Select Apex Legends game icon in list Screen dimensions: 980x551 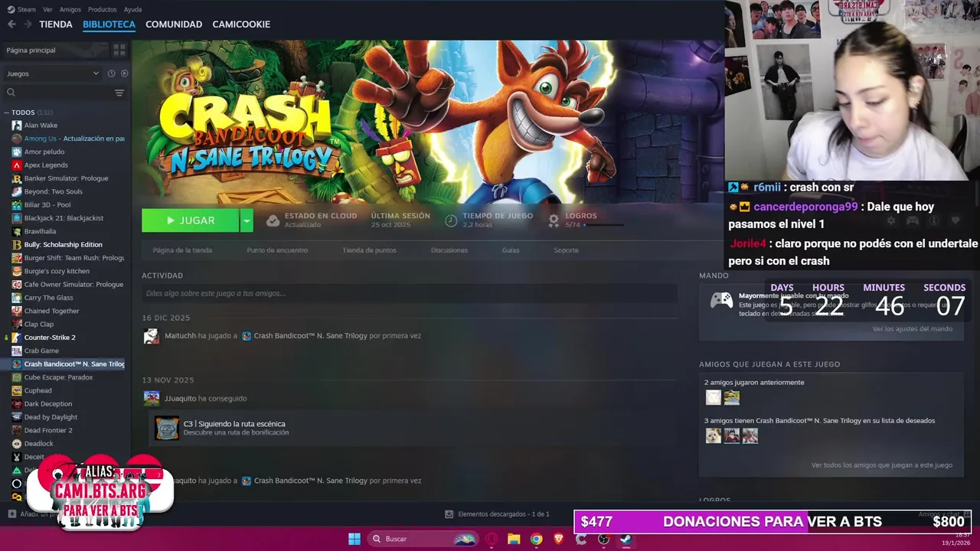17,165
